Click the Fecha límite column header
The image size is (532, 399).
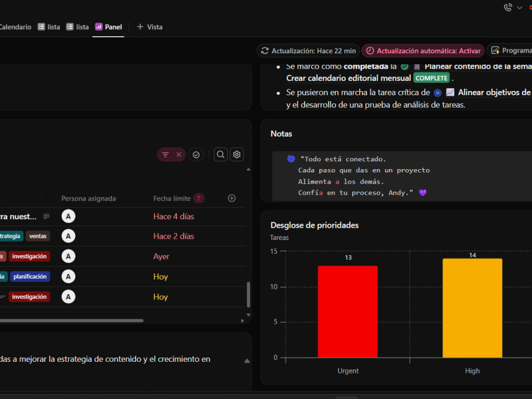tap(172, 198)
